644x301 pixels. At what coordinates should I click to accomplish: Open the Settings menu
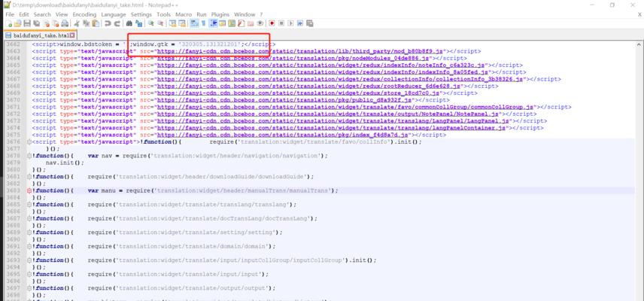pyautogui.click(x=141, y=14)
